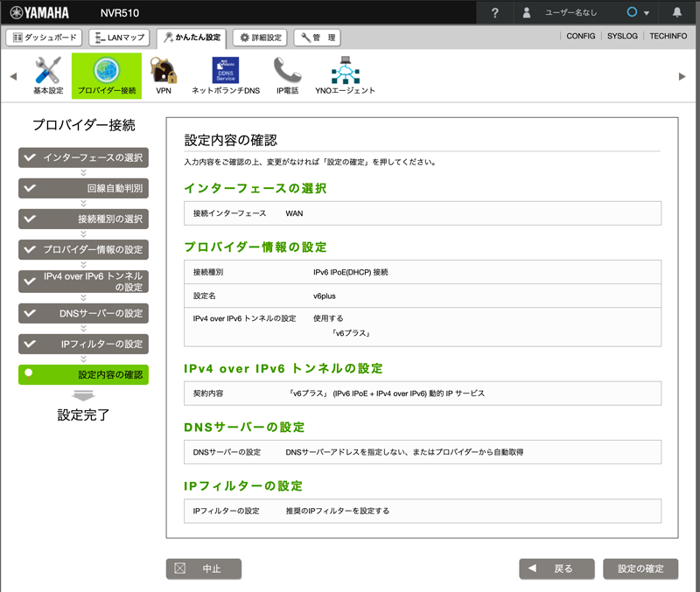
Task: Click the 中止 cancel button
Action: pyautogui.click(x=204, y=568)
